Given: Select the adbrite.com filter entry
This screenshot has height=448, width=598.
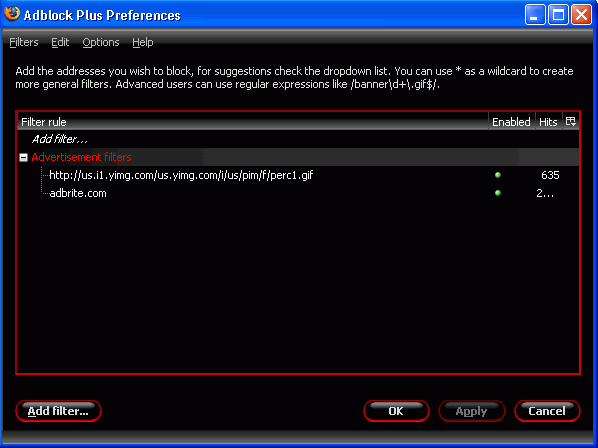Looking at the screenshot, I should pyautogui.click(x=78, y=193).
